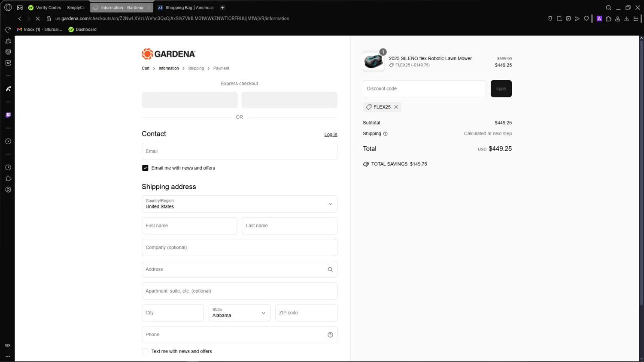Focus the Company (optional) field
This screenshot has width=644, height=362.
pos(240,247)
